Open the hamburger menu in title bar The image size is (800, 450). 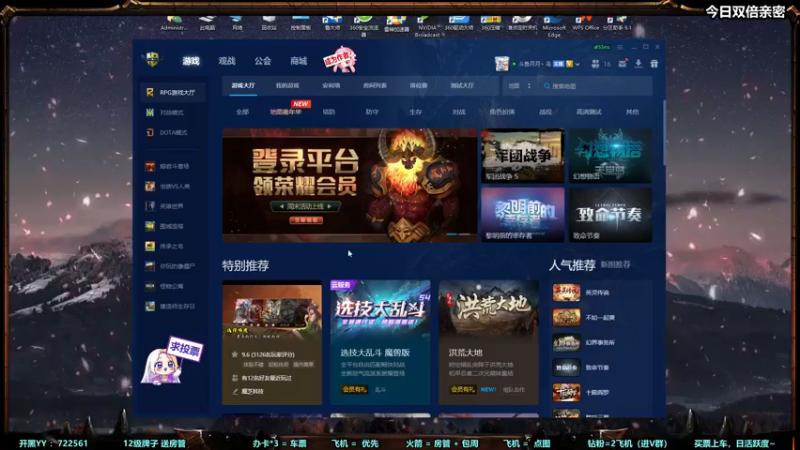tap(620, 47)
